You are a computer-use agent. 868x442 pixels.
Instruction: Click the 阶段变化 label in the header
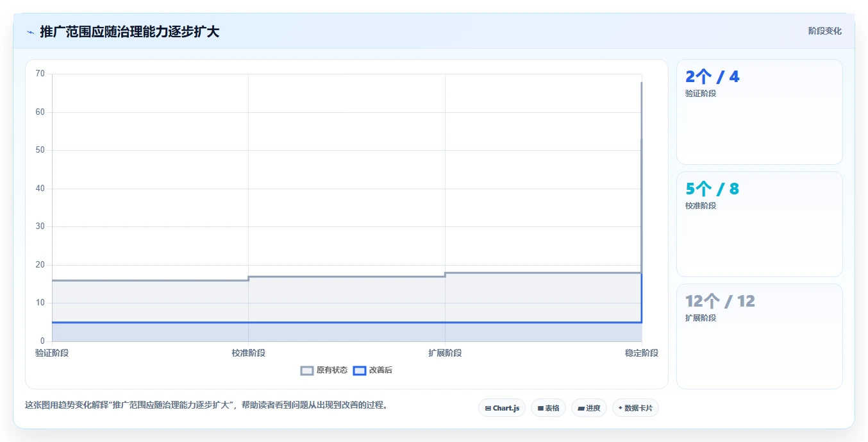click(824, 31)
